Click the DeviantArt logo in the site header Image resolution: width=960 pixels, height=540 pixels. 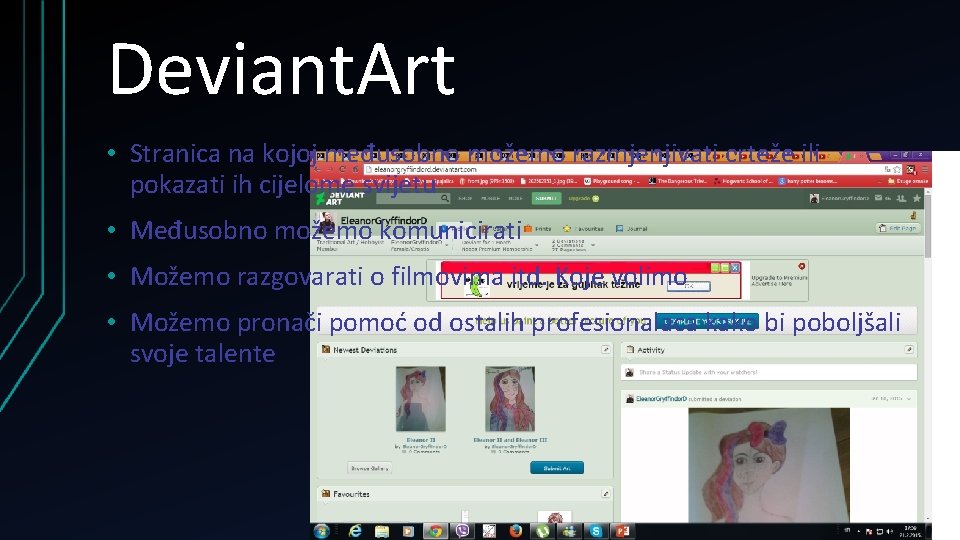click(340, 198)
